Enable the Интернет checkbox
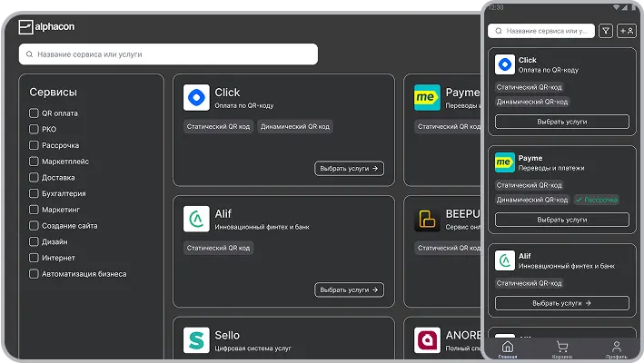Screen dimensions: 644x363 [34, 258]
